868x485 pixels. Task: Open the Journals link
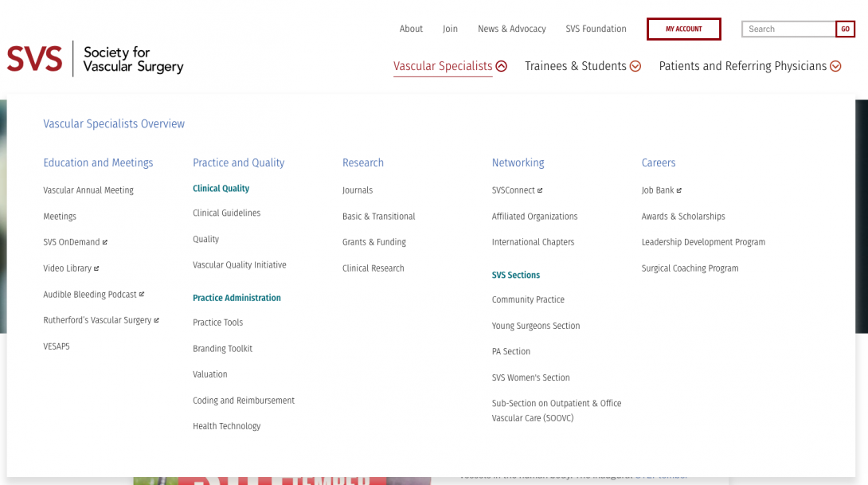pyautogui.click(x=358, y=190)
